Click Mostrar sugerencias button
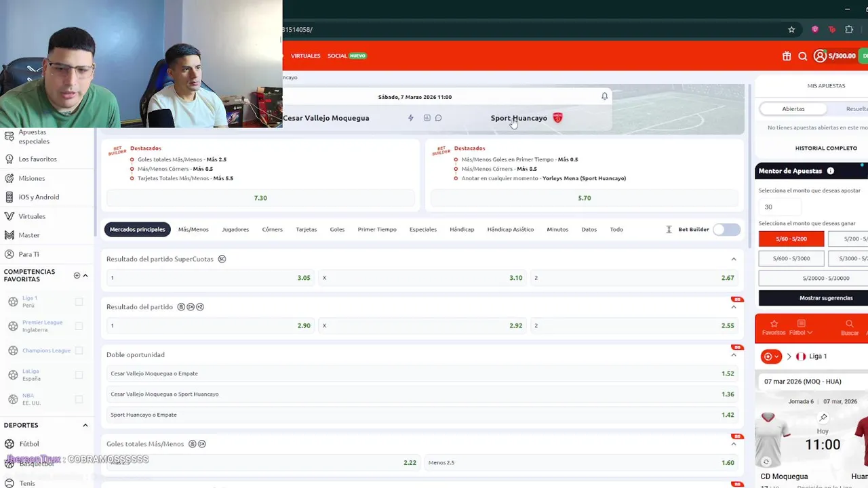The image size is (868, 488). click(826, 298)
